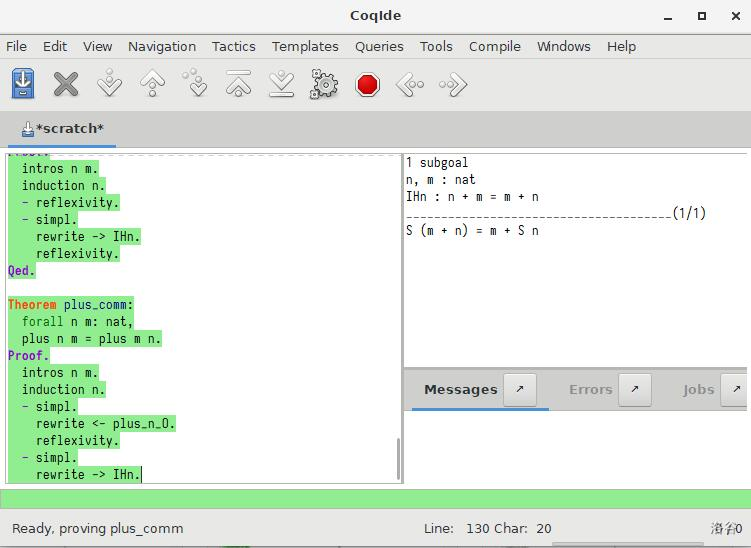Open the Compile menu
The width and height of the screenshot is (751, 548).
click(x=494, y=46)
